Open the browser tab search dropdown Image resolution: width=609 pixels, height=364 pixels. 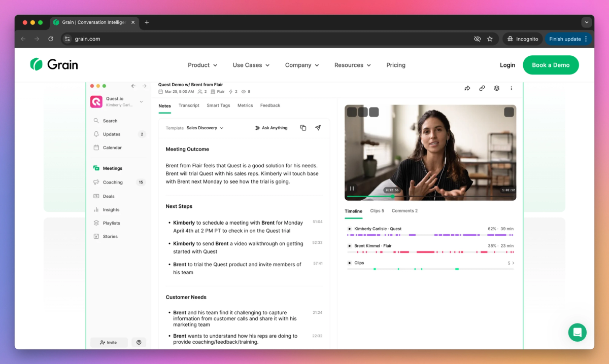(x=587, y=22)
